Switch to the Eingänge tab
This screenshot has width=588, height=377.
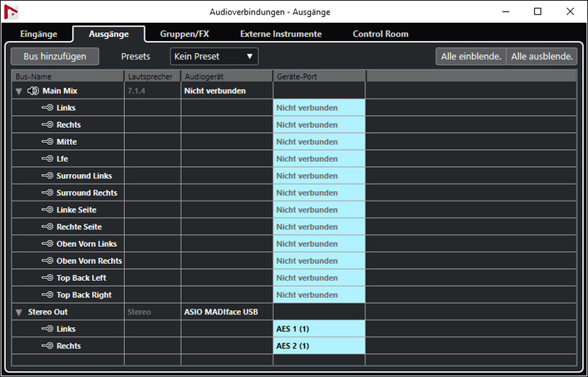[x=38, y=34]
